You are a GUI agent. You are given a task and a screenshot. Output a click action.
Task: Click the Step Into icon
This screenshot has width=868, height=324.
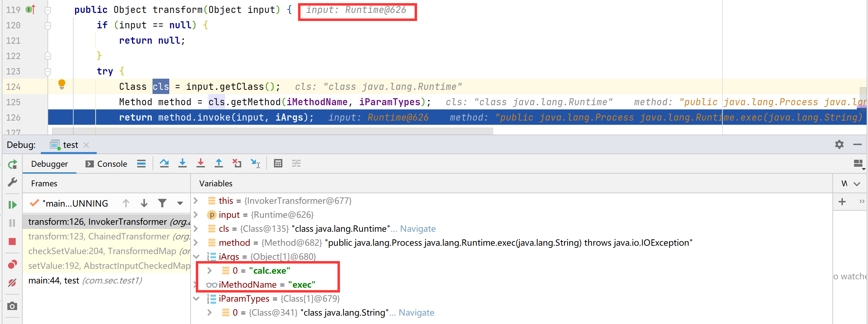(183, 163)
